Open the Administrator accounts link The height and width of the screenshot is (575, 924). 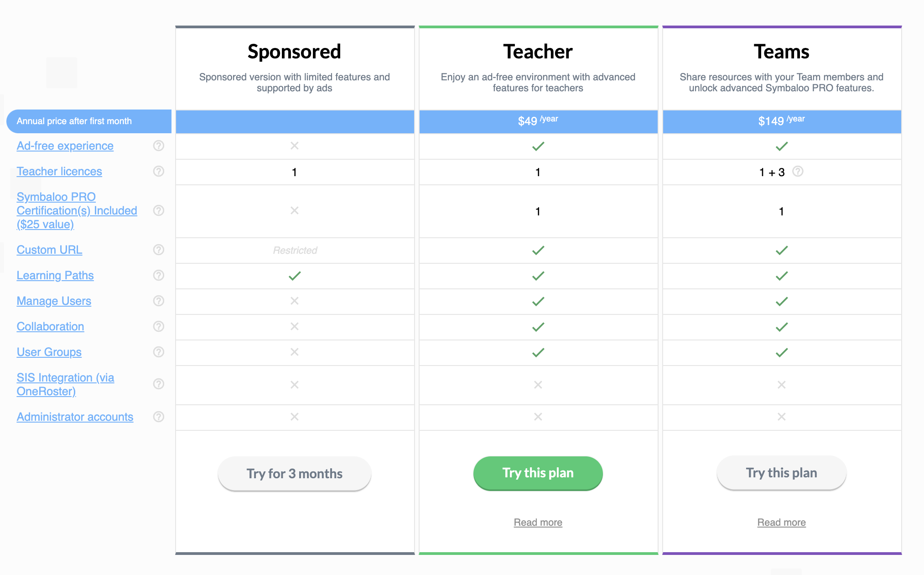pyautogui.click(x=75, y=417)
